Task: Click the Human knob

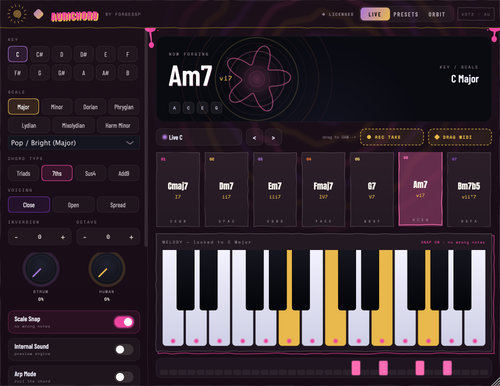Action: coord(107,269)
